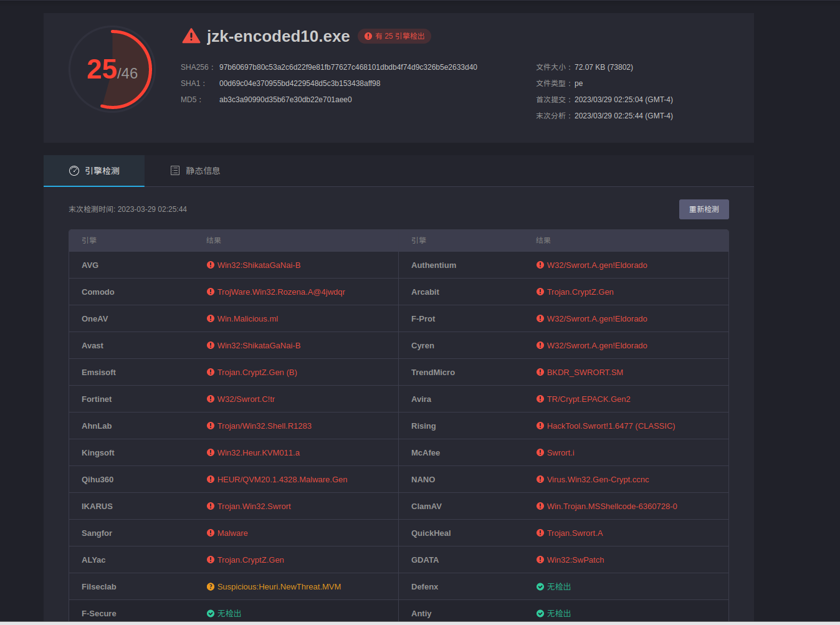Image resolution: width=840 pixels, height=625 pixels.
Task: Click the orange question icon in the Filseclab row
Action: pyautogui.click(x=211, y=586)
